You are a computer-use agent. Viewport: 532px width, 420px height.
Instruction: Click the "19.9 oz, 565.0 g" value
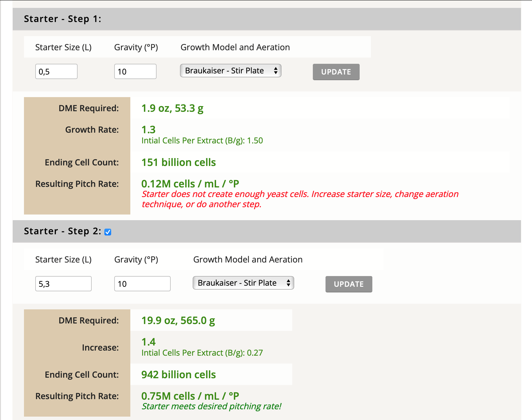point(178,320)
